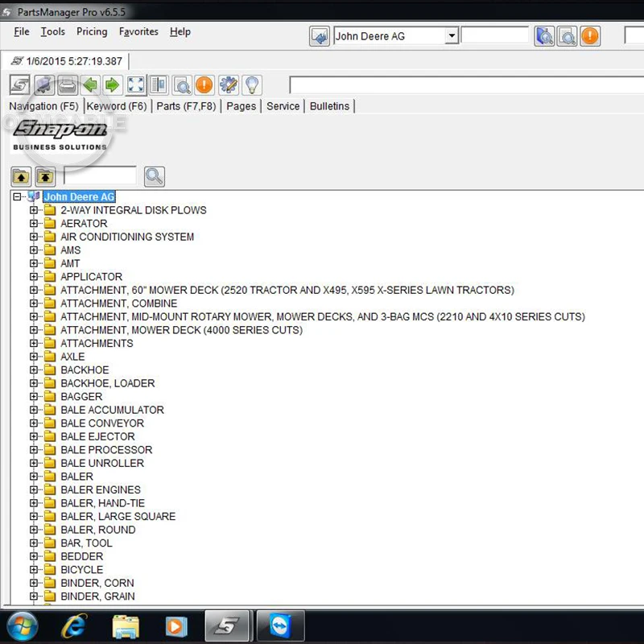Select the BACKHOE tree item
The image size is (644, 644).
click(85, 369)
